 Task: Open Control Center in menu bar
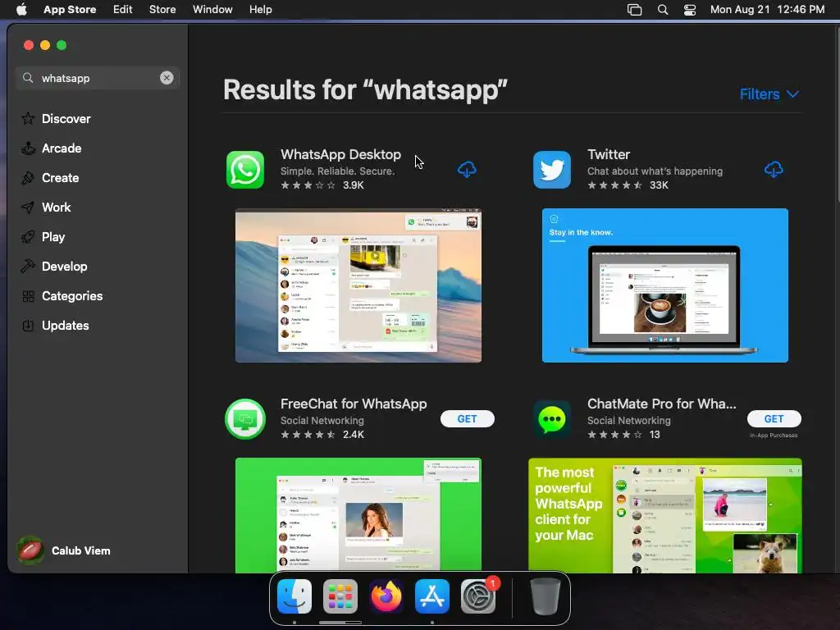(689, 10)
